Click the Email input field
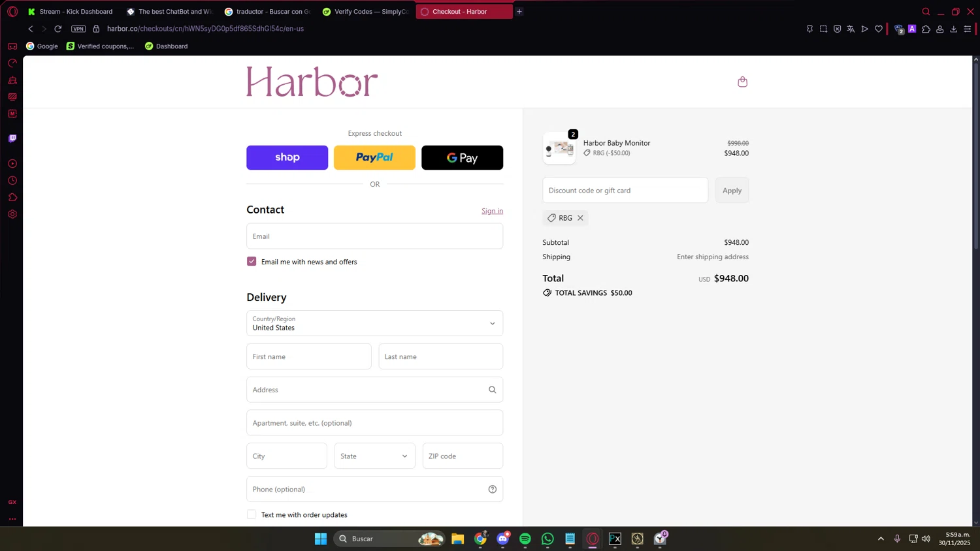 (374, 236)
